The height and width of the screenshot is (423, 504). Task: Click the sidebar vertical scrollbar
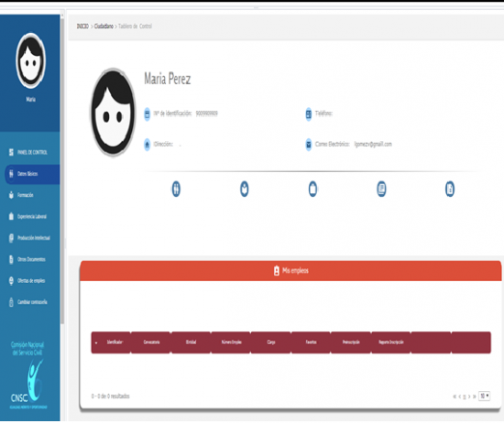[x=62, y=170]
